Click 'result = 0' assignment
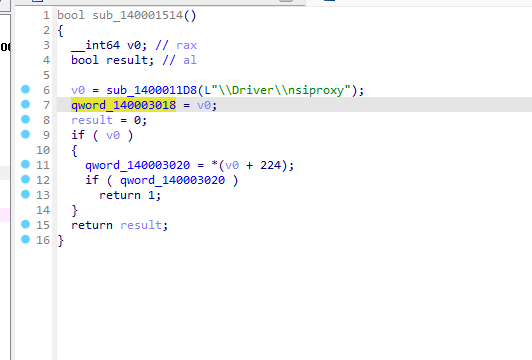 [109, 120]
